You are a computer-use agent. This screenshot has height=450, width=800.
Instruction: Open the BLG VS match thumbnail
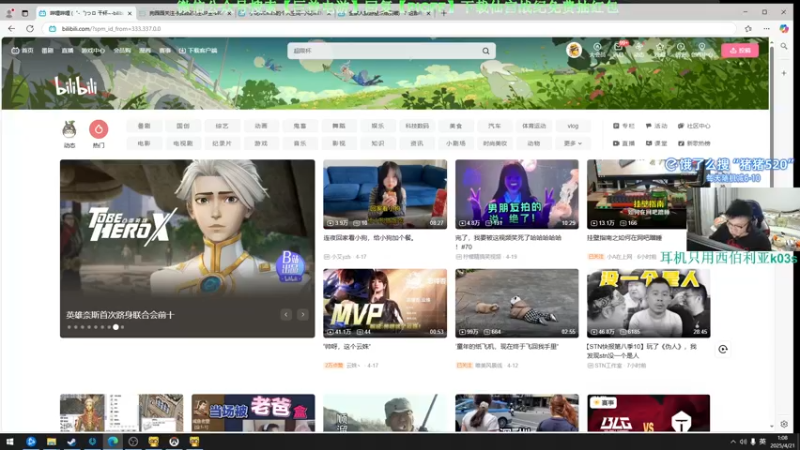648,413
